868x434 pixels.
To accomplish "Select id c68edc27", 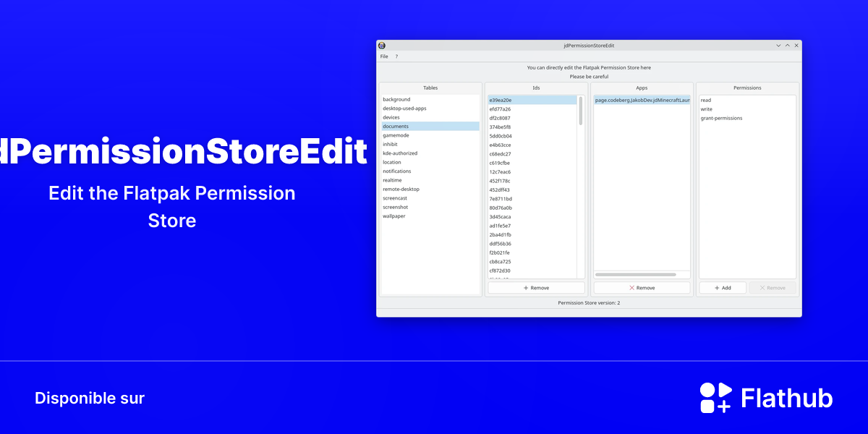I will tap(532, 154).
